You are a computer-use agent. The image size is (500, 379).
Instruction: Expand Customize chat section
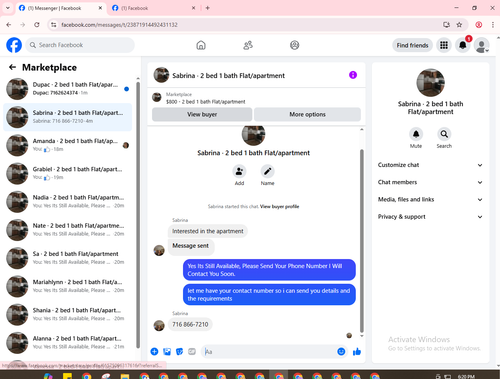click(430, 165)
